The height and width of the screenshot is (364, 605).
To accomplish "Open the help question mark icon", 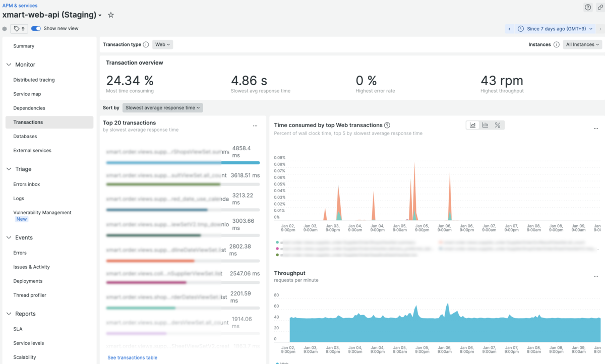I will pyautogui.click(x=588, y=8).
